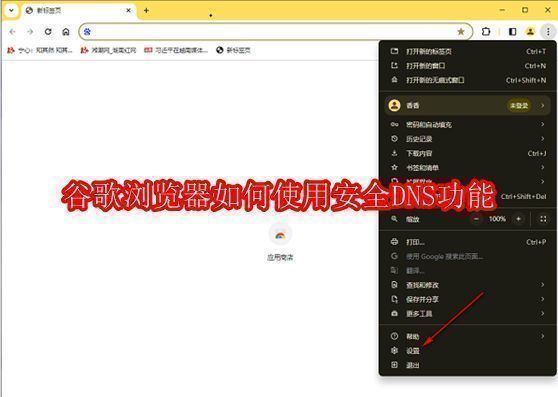Image resolution: width=558 pixels, height=397 pixels.
Task: Expand 历史记录 submenu
Action: (x=468, y=139)
